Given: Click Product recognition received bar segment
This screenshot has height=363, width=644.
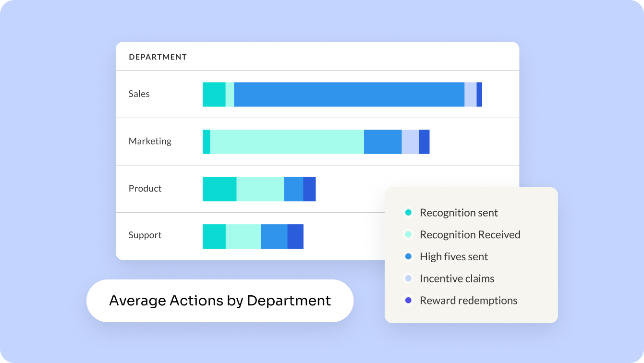Looking at the screenshot, I should tap(260, 189).
